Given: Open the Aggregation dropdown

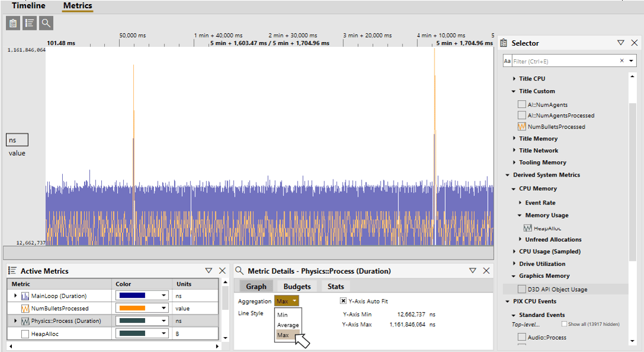Looking at the screenshot, I should click(286, 301).
